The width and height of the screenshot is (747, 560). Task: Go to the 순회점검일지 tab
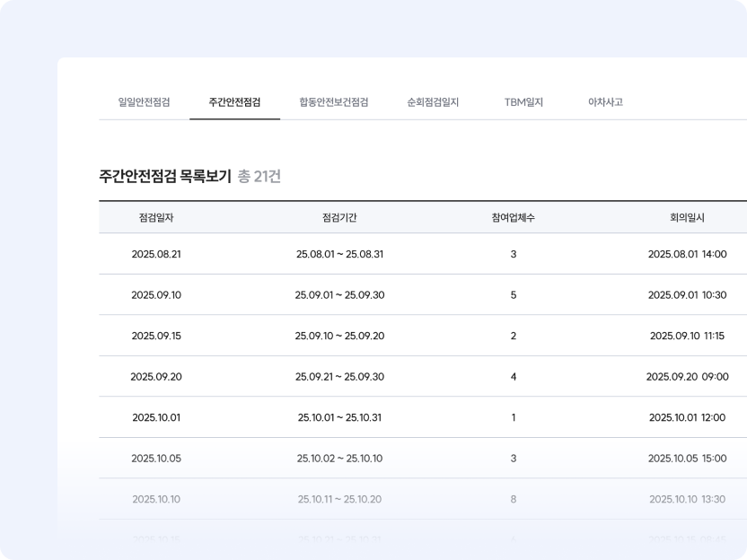tap(433, 102)
